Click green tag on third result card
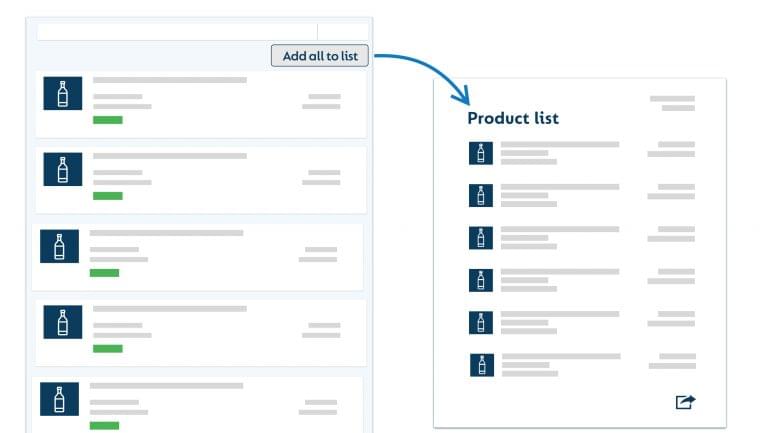 coord(104,273)
